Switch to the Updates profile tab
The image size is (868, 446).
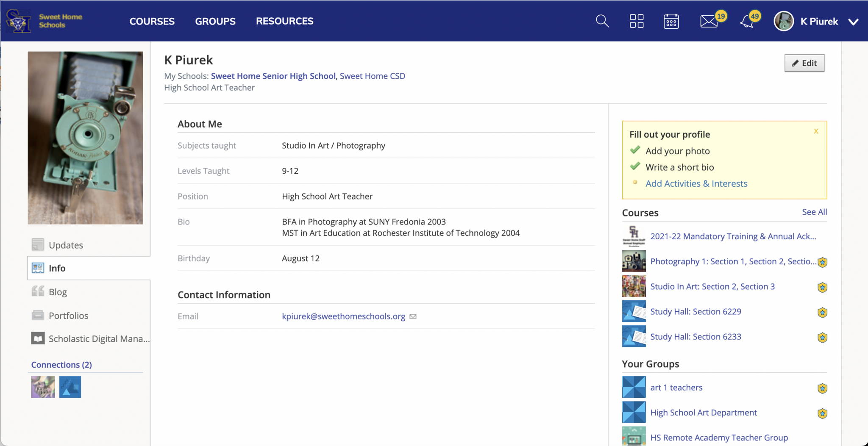coord(66,245)
